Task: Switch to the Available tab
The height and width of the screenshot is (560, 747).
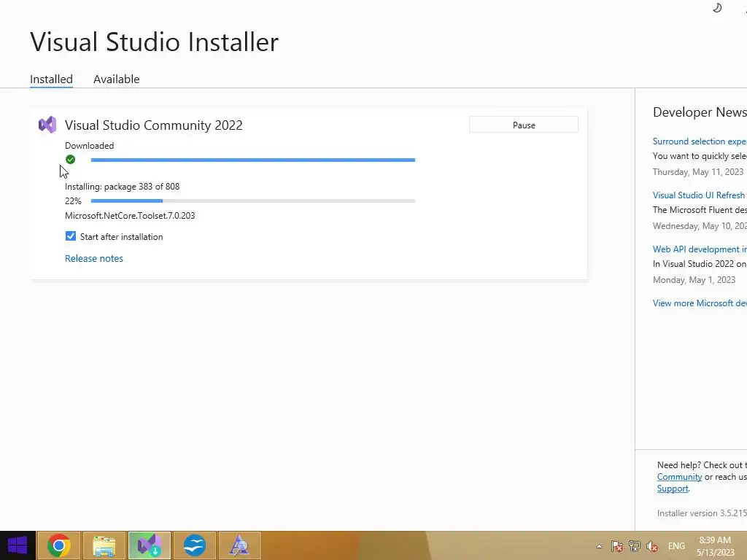Action: click(x=116, y=79)
